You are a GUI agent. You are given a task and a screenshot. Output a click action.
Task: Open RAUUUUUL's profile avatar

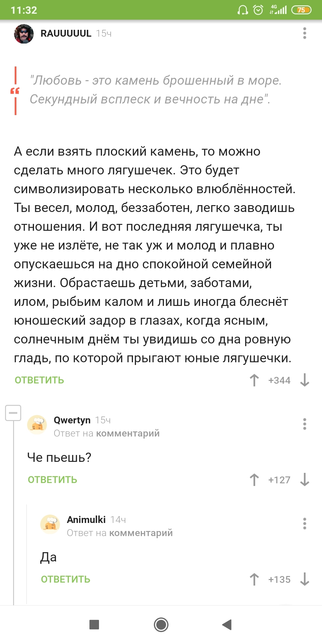pos(24,34)
